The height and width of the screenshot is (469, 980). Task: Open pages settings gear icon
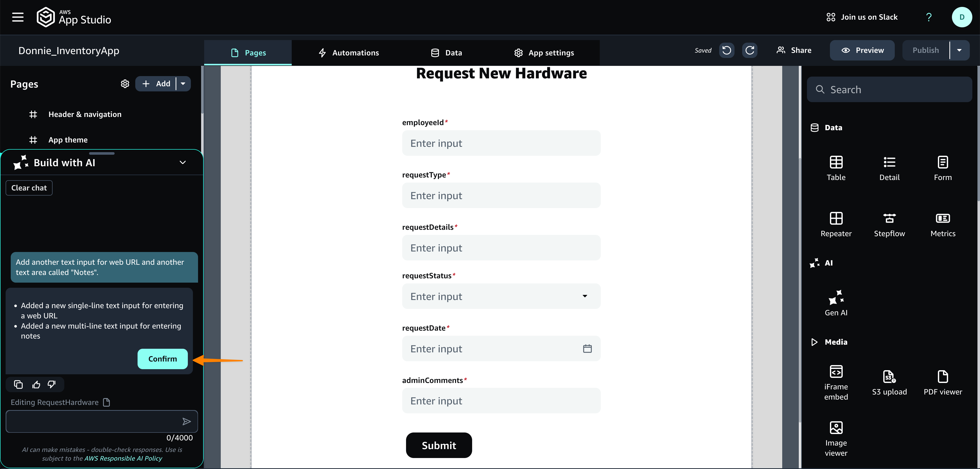(x=125, y=84)
